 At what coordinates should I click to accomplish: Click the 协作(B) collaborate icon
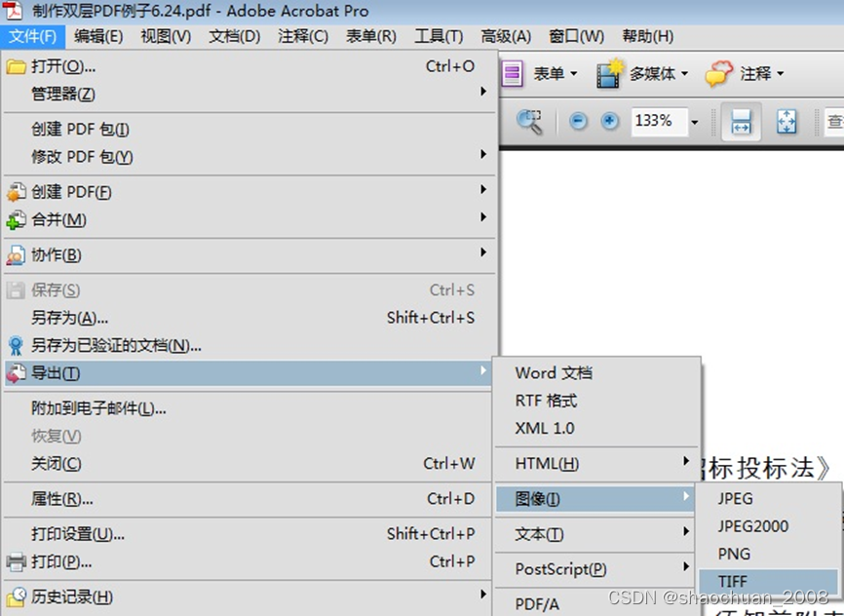tap(17, 255)
